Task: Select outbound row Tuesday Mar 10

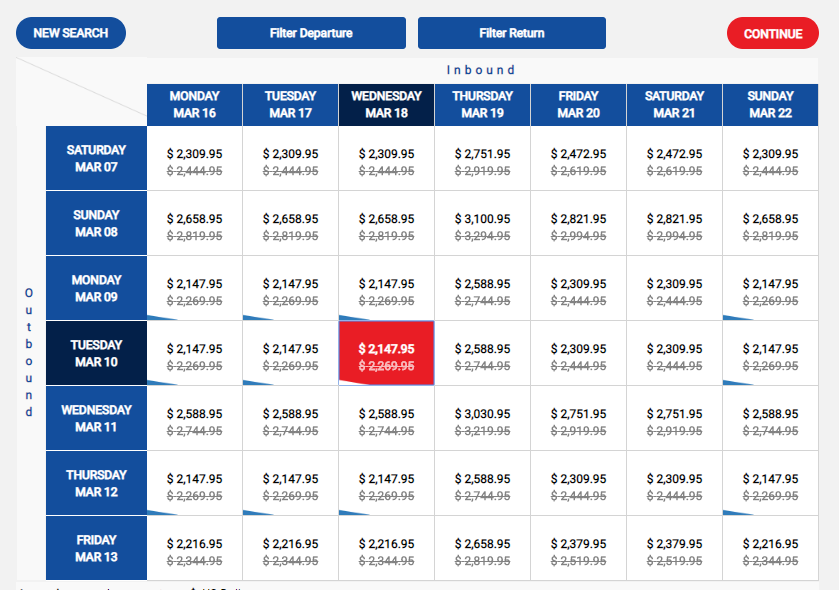Action: [96, 353]
